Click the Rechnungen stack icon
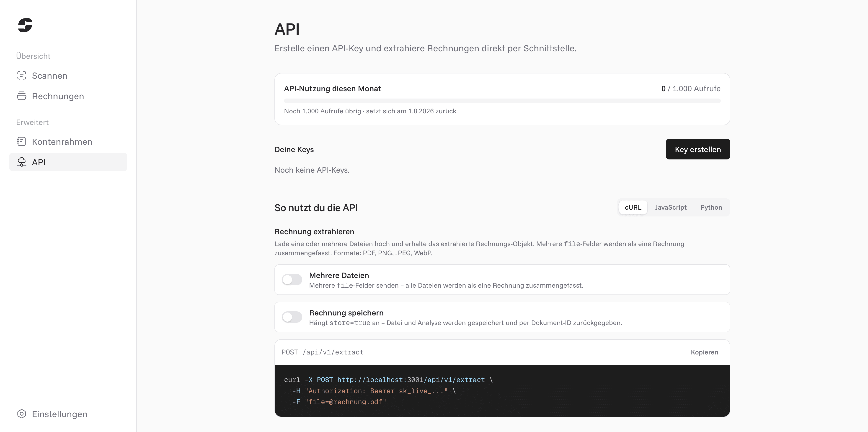 pyautogui.click(x=22, y=96)
